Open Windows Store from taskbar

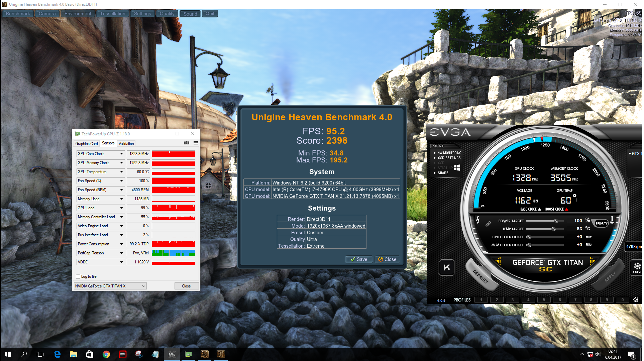coord(90,354)
